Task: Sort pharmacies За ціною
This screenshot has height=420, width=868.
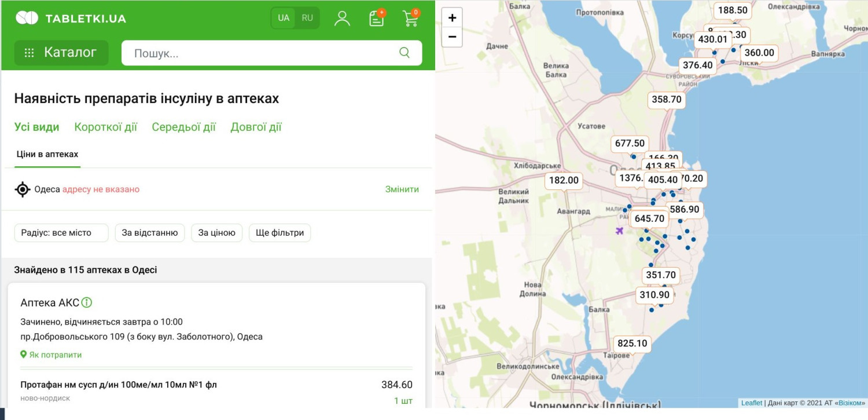Action: (216, 233)
